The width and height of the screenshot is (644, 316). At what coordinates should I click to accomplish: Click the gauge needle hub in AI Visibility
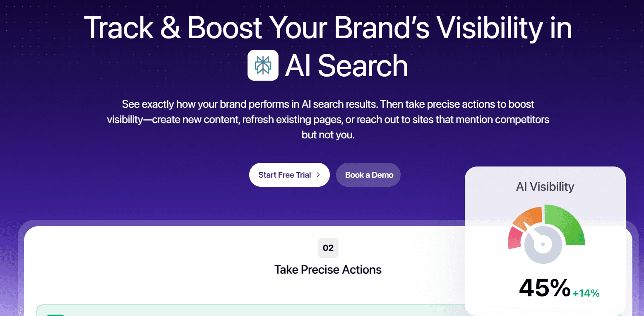tap(543, 245)
